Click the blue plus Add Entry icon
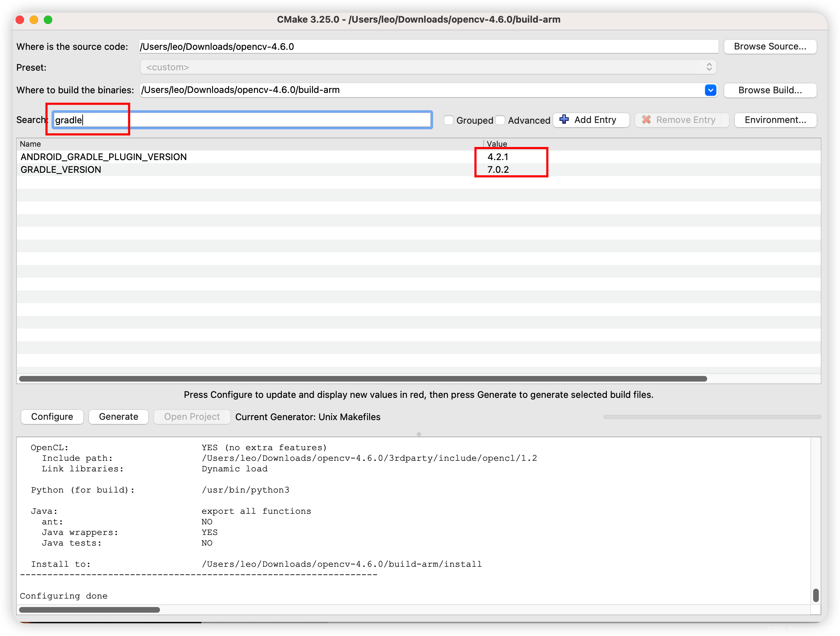 564,120
